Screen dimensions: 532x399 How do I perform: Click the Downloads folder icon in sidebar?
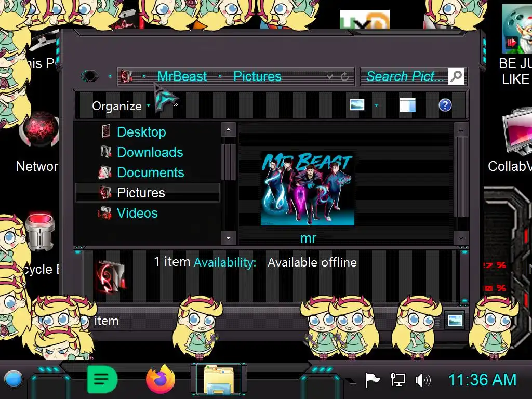click(x=106, y=152)
